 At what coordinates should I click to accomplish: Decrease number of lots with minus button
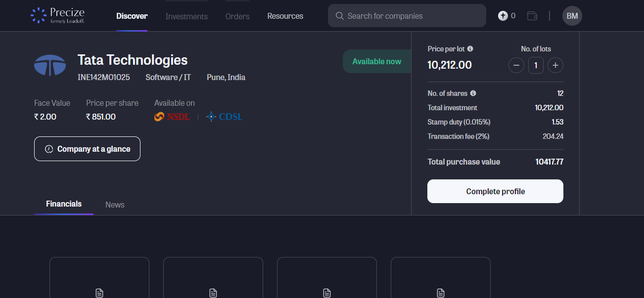click(x=516, y=65)
